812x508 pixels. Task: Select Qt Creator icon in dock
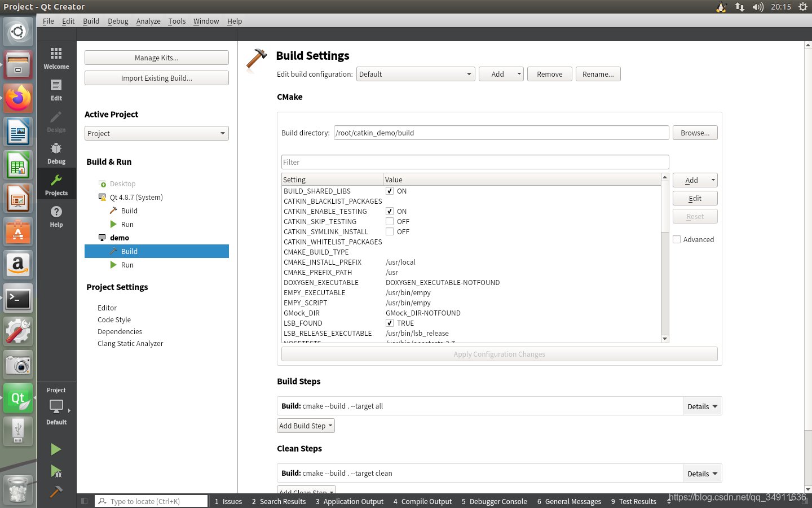[18, 398]
